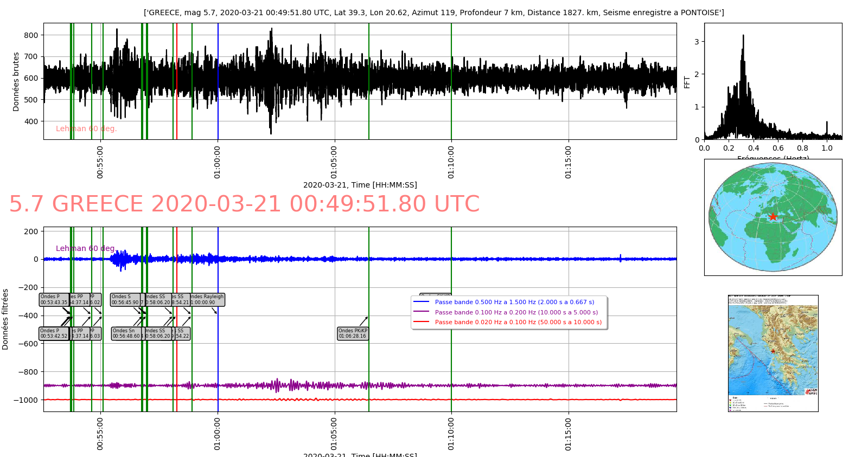Image resolution: width=868 pixels, height=457 pixels.
Task: Open the Greece regional map thumbnail
Action: click(773, 353)
